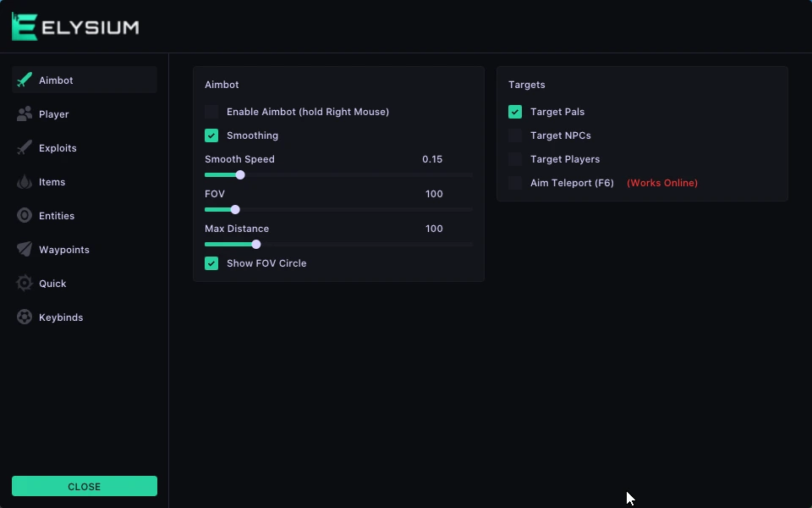The image size is (812, 508).
Task: Click the Max Distance value 100
Action: click(434, 229)
